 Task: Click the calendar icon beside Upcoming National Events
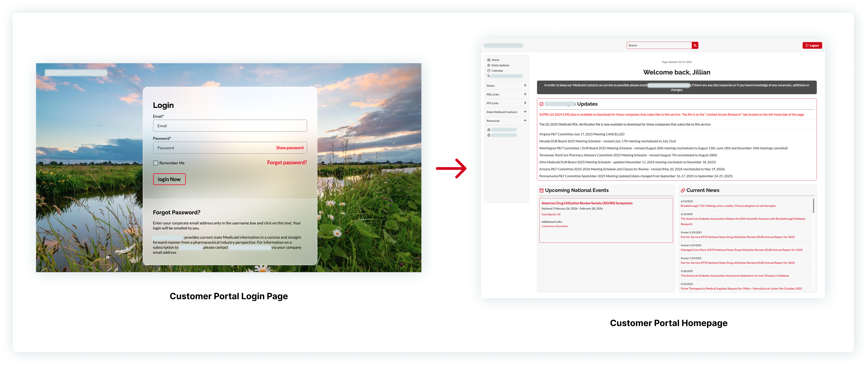pos(541,191)
